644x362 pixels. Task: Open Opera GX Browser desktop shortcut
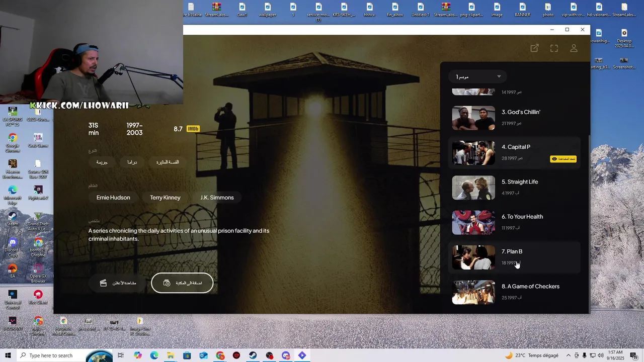pyautogui.click(x=38, y=274)
